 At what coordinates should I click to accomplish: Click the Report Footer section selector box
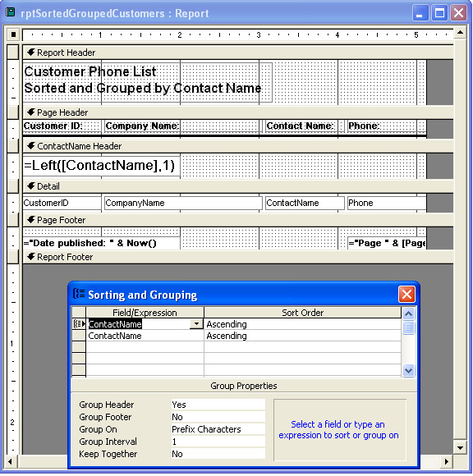click(13, 257)
